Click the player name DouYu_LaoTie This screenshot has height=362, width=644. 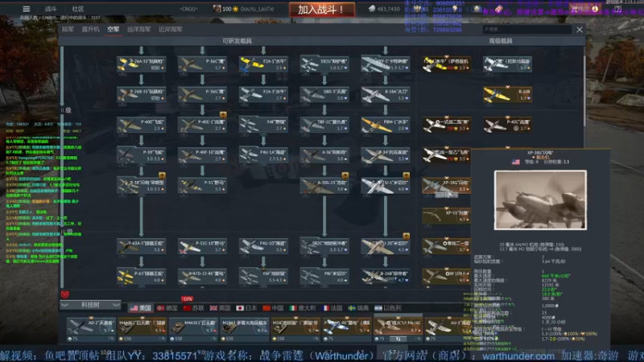[x=257, y=9]
